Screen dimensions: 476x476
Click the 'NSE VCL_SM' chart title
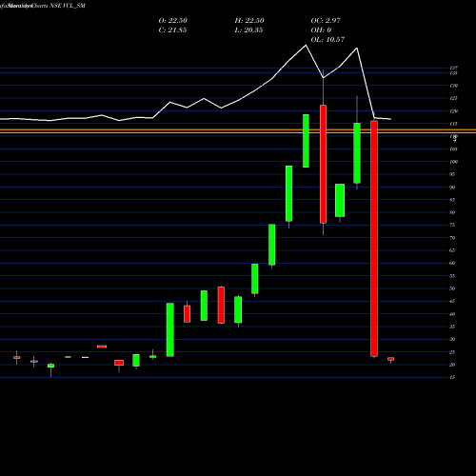(68, 6)
